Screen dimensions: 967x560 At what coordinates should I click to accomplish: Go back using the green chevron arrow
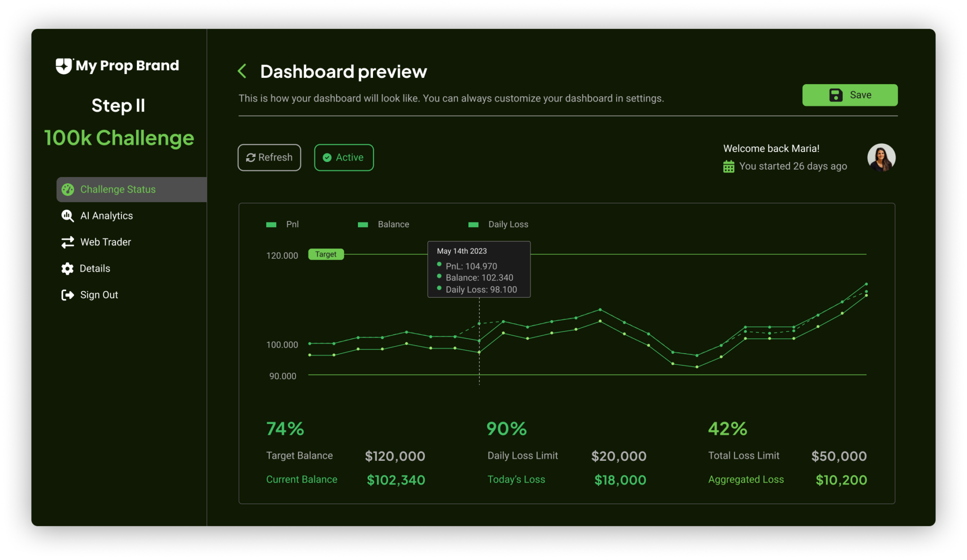(x=242, y=71)
